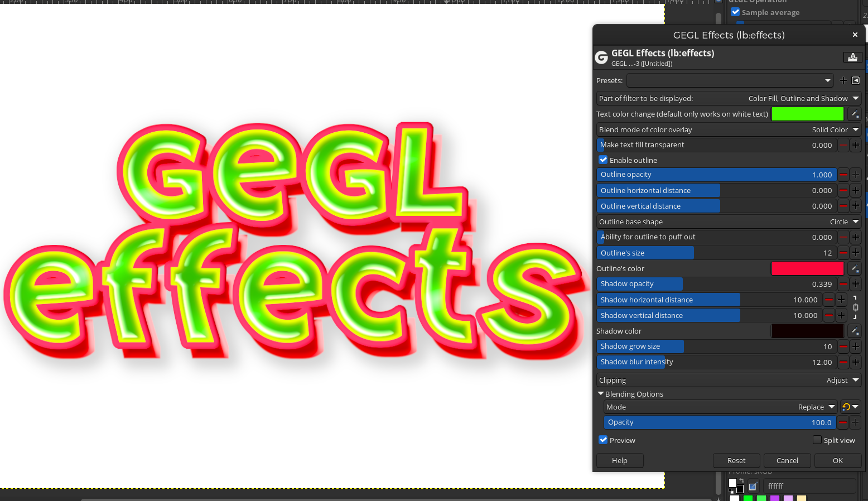This screenshot has width=868, height=501.
Task: Adjust the blending Opacity slider
Action: 720,422
